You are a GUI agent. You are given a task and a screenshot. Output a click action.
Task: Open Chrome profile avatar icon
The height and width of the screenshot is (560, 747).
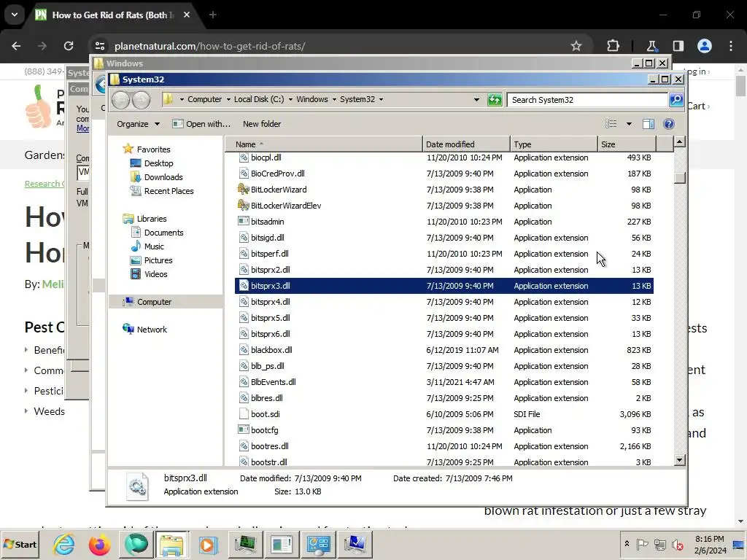(x=705, y=46)
